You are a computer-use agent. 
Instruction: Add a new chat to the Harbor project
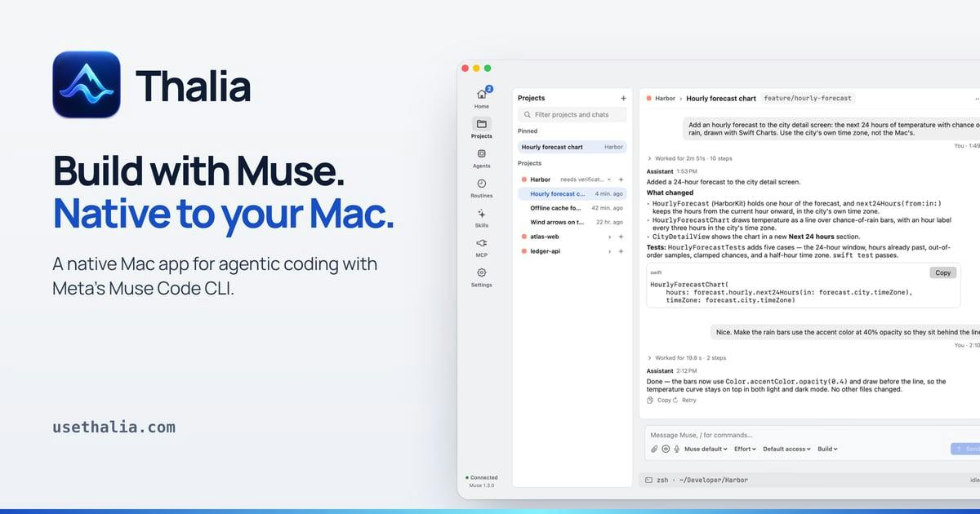621,179
